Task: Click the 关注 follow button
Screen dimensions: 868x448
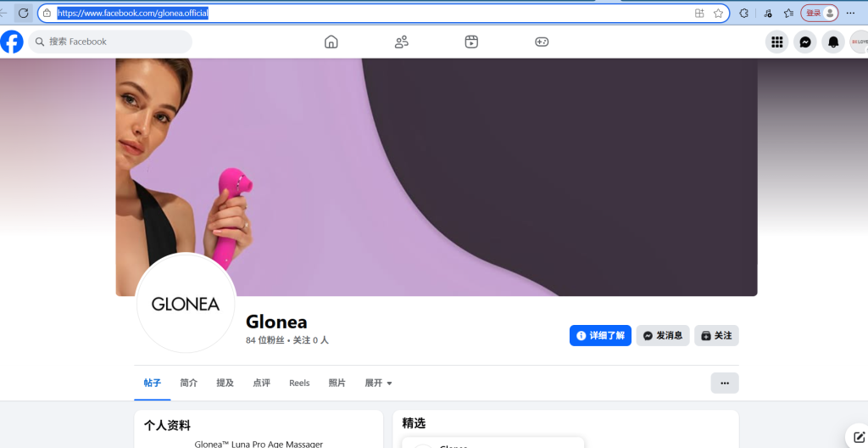Action: (716, 335)
